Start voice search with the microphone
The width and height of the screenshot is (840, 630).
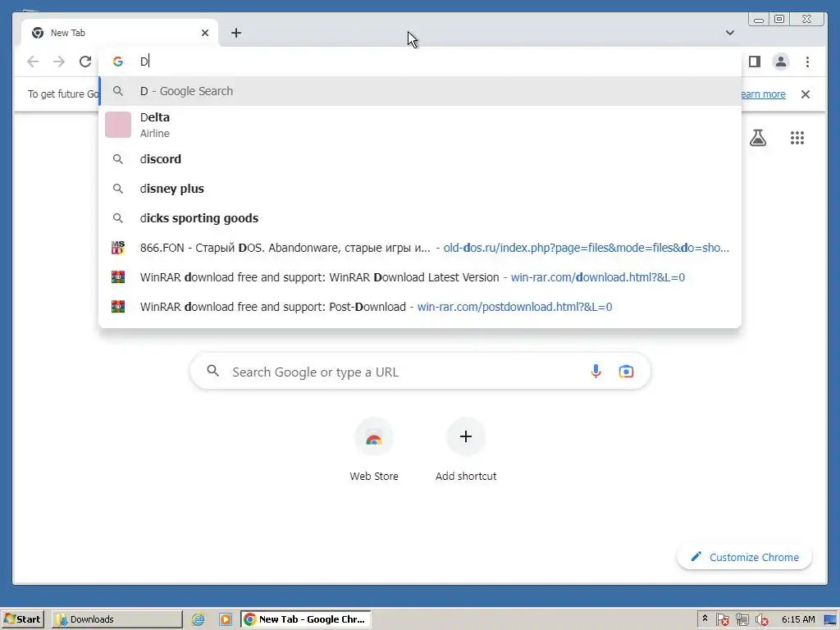(596, 372)
